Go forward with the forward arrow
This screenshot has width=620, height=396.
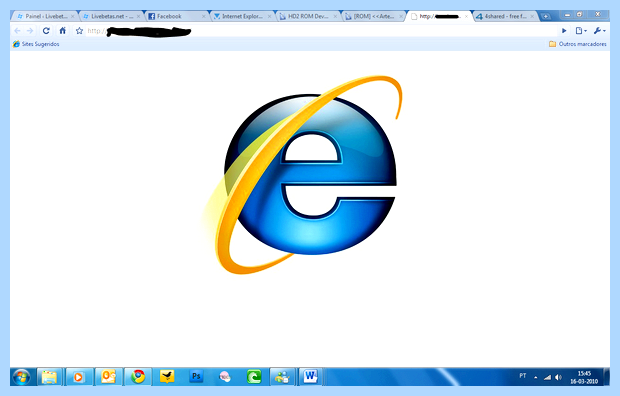pyautogui.click(x=30, y=30)
